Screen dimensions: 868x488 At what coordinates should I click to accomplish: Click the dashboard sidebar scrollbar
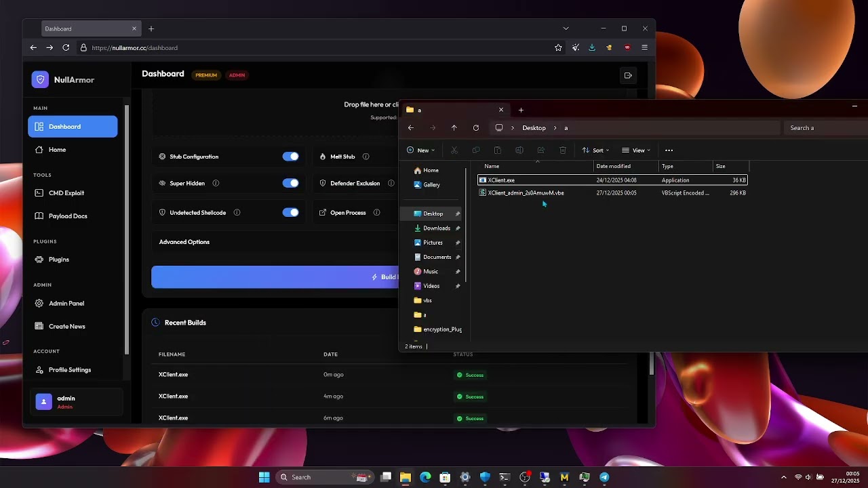[126, 229]
